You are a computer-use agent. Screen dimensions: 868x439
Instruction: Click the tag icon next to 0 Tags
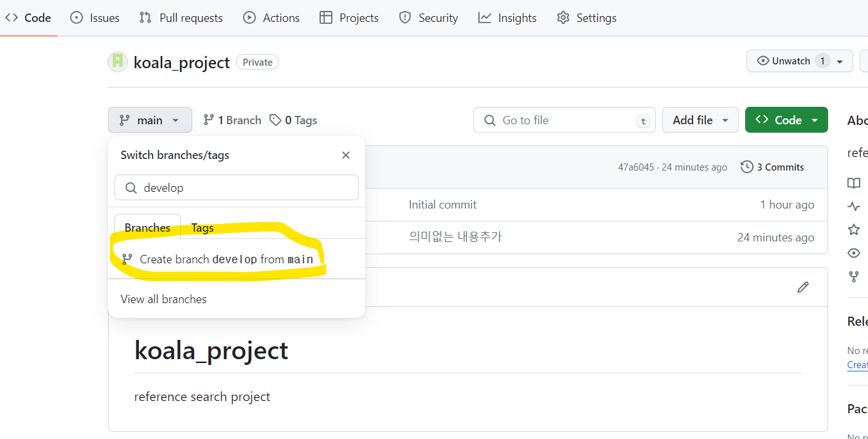point(275,120)
